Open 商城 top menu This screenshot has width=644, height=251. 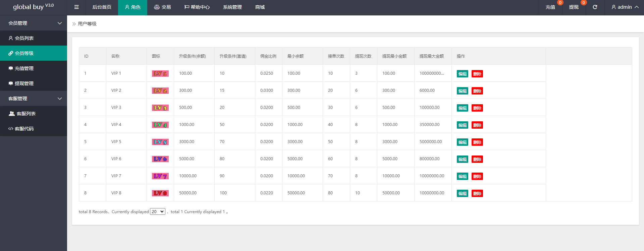click(260, 7)
